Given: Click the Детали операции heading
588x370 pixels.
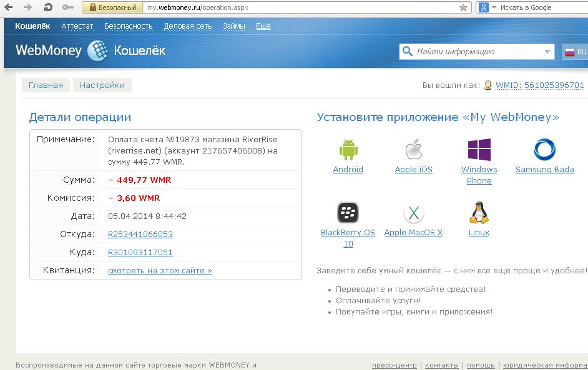Looking at the screenshot, I should [81, 117].
